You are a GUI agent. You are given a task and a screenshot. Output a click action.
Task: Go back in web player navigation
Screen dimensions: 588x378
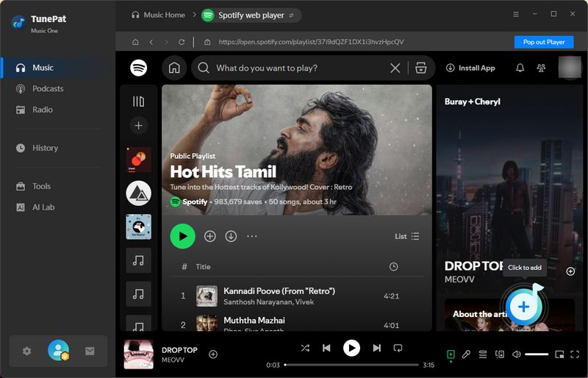click(x=151, y=42)
